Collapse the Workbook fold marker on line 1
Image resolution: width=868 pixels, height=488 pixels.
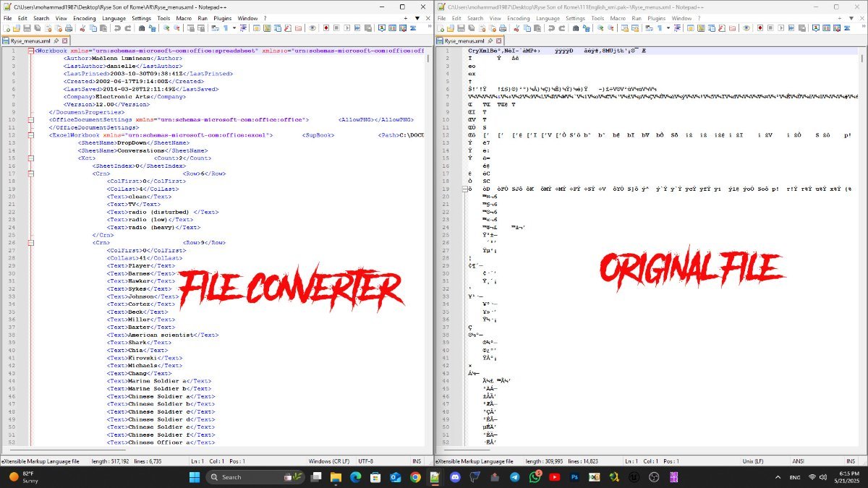coord(30,51)
